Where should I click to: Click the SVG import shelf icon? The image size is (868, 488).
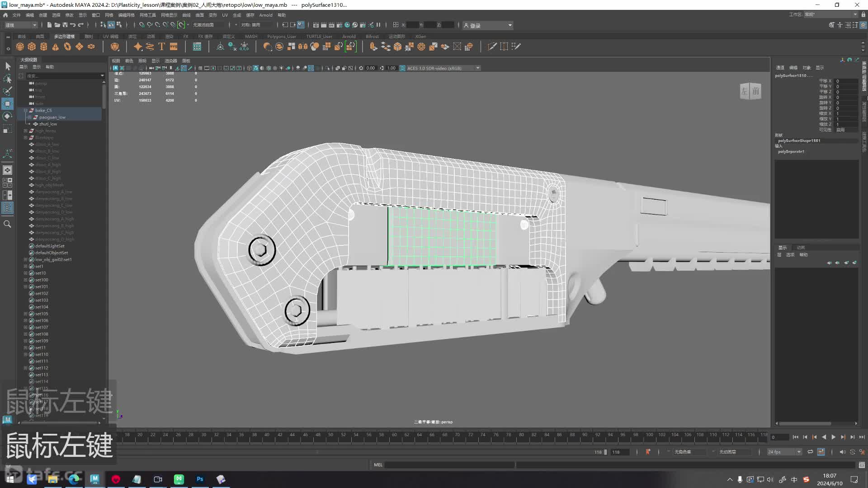pyautogui.click(x=174, y=47)
